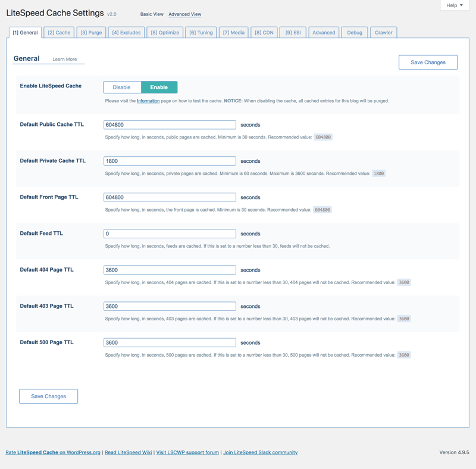This screenshot has height=469, width=476.
Task: Click the Enable LiteSpeed Cache label
Action: click(51, 86)
